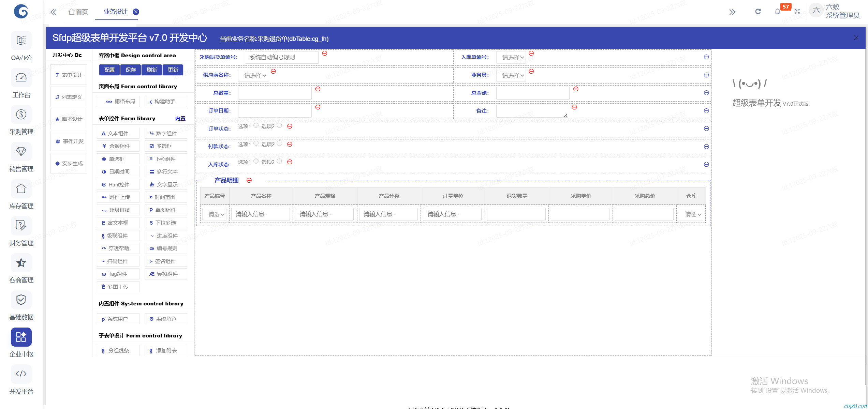868x409 pixels.
Task: Select 选项2 radio for 付款状态
Action: pyautogui.click(x=280, y=143)
